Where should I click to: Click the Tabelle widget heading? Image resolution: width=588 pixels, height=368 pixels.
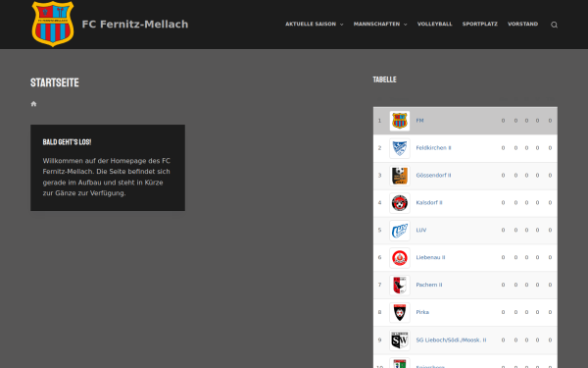tap(384, 79)
